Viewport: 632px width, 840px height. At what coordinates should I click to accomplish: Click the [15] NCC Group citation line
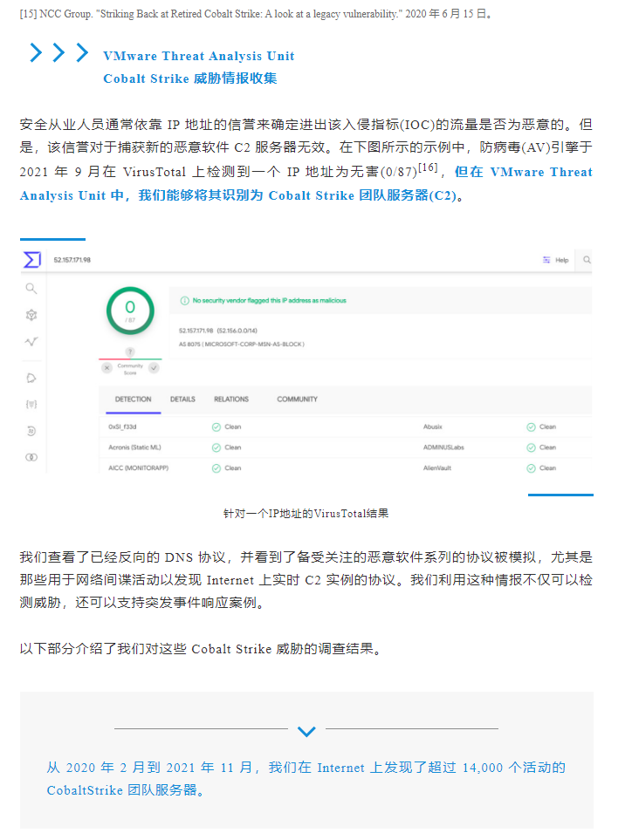click(256, 14)
